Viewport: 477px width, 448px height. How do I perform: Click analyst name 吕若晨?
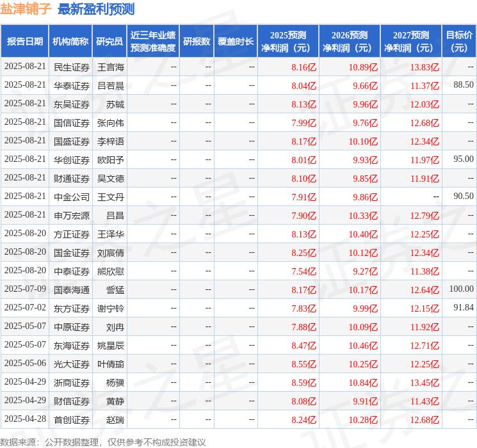tap(110, 86)
